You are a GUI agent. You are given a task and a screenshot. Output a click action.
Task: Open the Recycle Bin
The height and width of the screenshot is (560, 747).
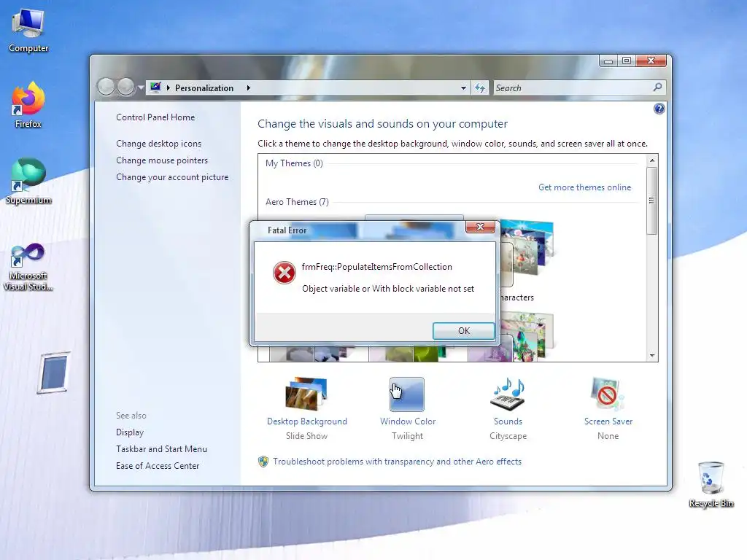711,485
